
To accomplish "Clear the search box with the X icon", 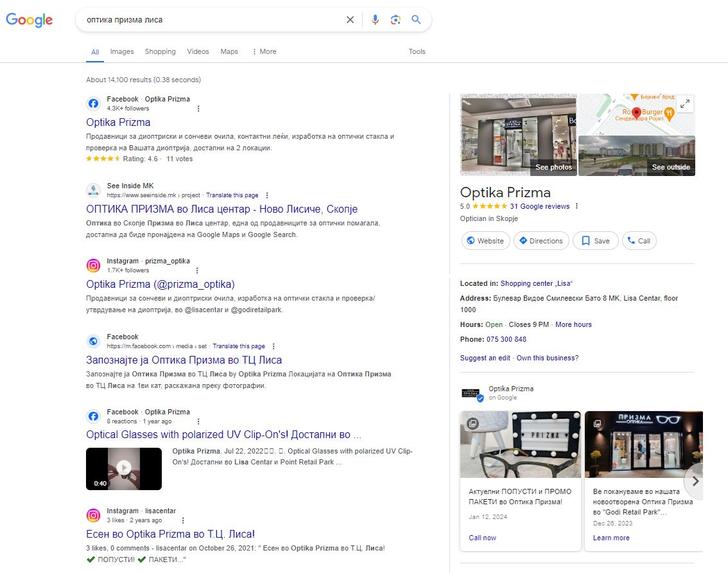I will tap(350, 20).
